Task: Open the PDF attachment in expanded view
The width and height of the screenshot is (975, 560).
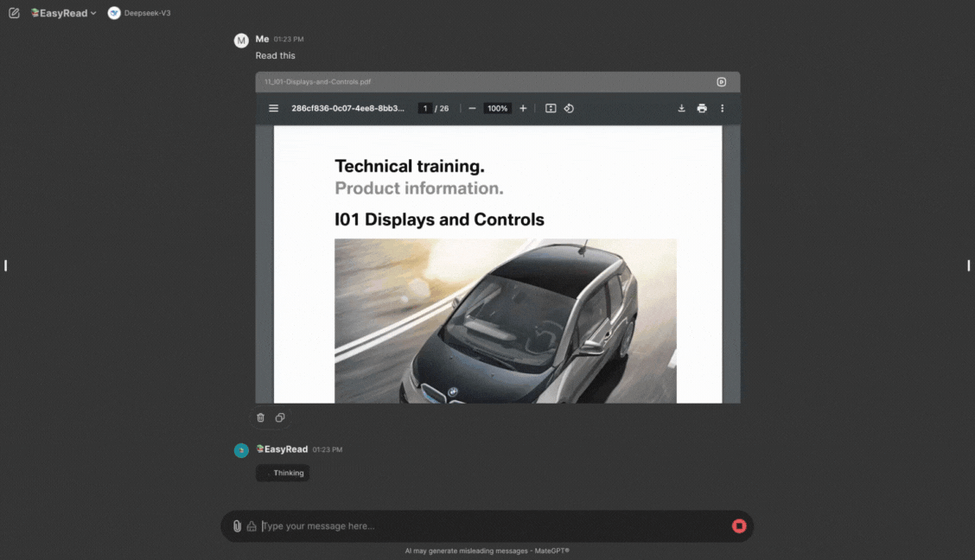Action: [721, 82]
